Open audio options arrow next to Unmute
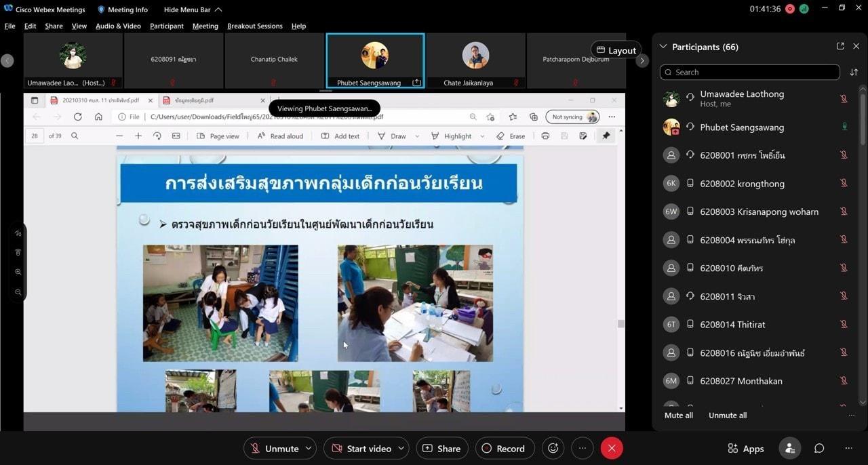 [x=309, y=448]
